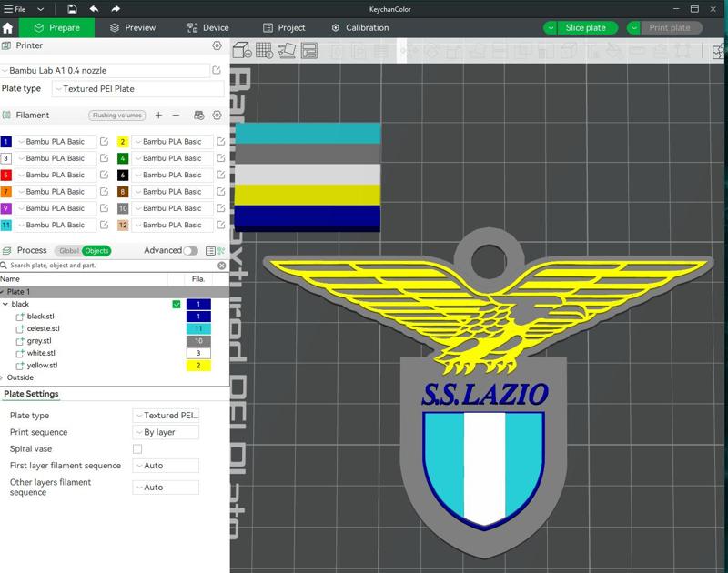Collapse the black object tree

click(5, 305)
